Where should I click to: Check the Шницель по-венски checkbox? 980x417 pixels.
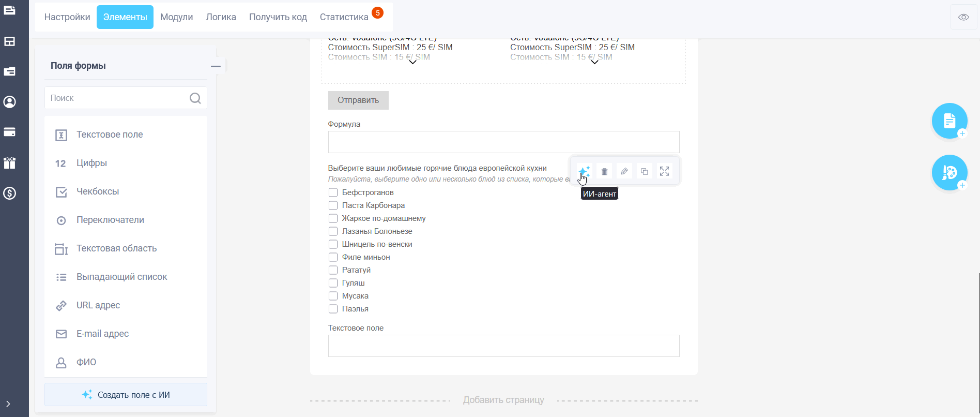333,244
